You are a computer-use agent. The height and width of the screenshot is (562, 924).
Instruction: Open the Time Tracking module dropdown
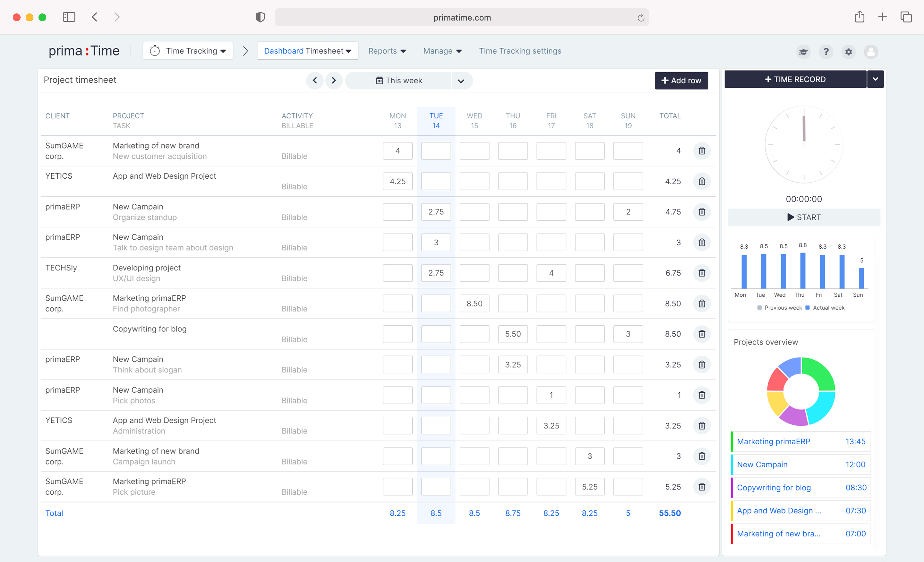click(x=188, y=51)
